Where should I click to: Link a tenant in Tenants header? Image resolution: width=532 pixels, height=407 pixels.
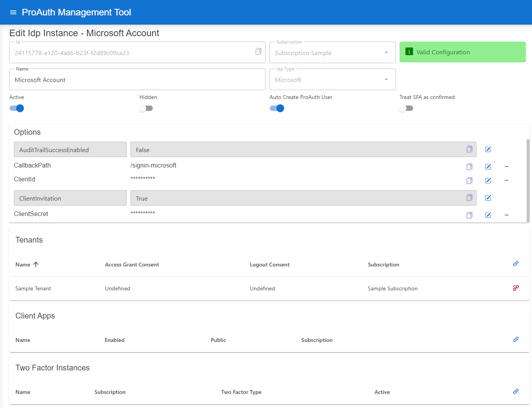(516, 264)
